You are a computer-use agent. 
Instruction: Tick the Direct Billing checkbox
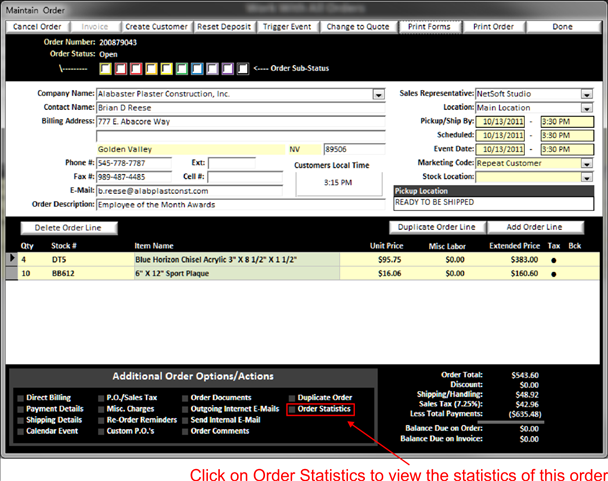(x=20, y=398)
